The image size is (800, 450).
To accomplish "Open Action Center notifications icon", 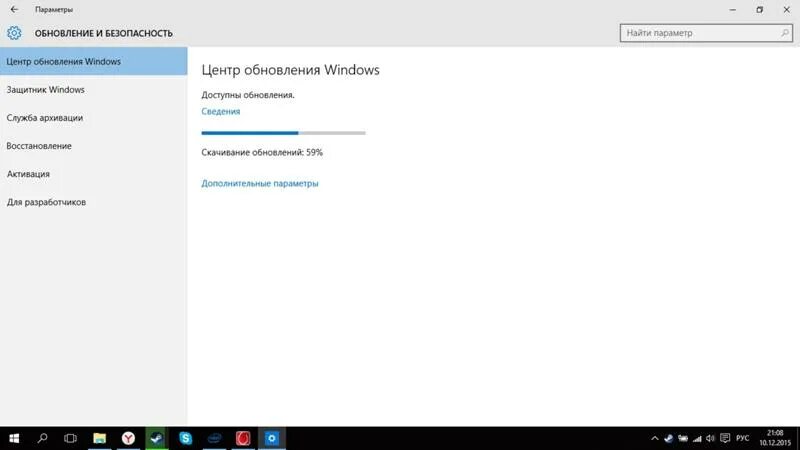I will 725,438.
